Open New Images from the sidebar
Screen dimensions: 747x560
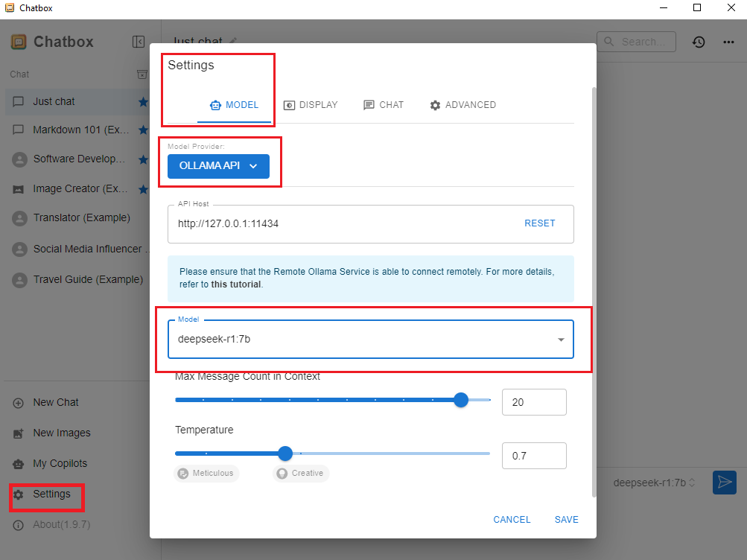tap(61, 433)
